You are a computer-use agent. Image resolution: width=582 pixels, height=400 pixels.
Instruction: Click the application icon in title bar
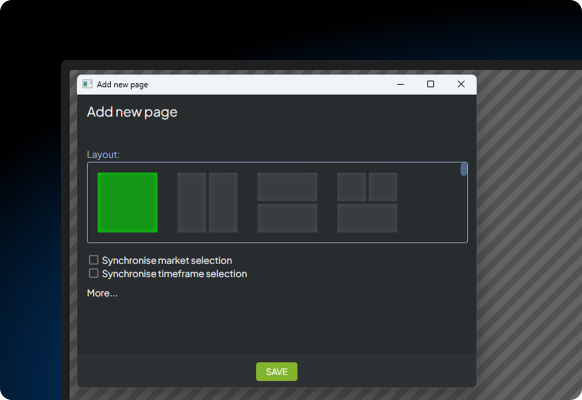pyautogui.click(x=87, y=84)
